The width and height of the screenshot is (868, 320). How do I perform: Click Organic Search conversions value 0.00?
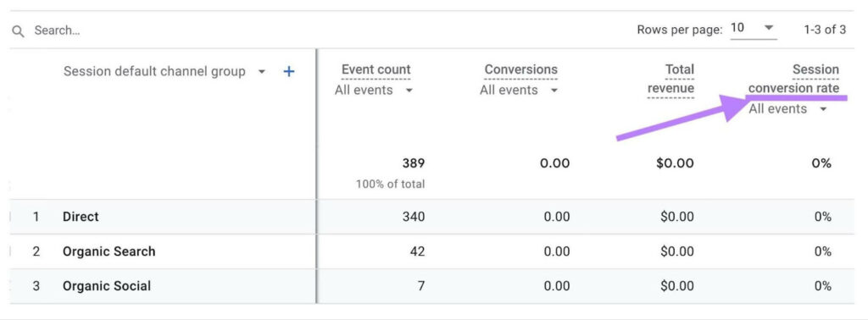pyautogui.click(x=556, y=251)
